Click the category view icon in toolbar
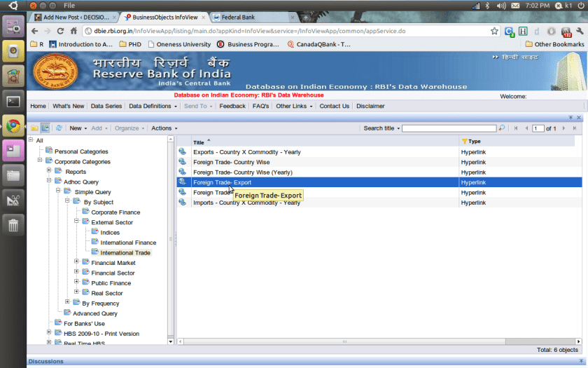This screenshot has height=368, width=588. pos(45,128)
